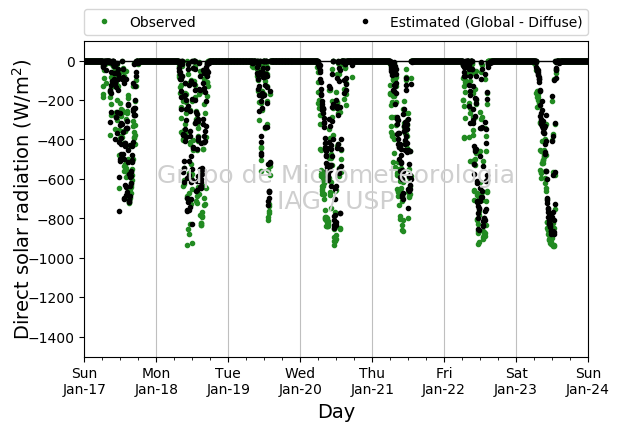
Task: Click the y-axis tick label −800
Action: click(x=57, y=219)
